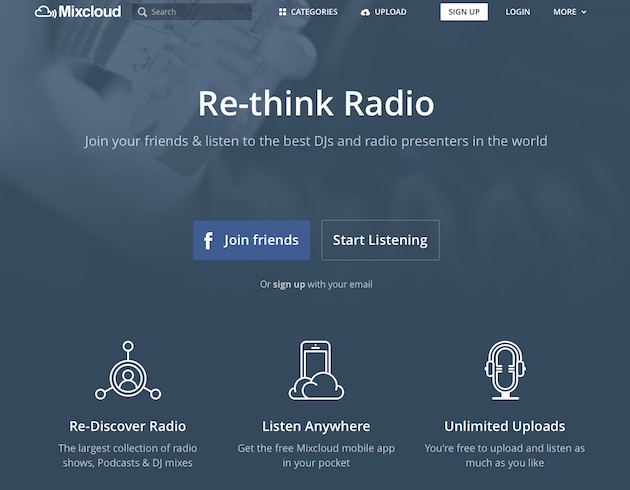
Task: Open the UPLOAD page
Action: coord(383,12)
